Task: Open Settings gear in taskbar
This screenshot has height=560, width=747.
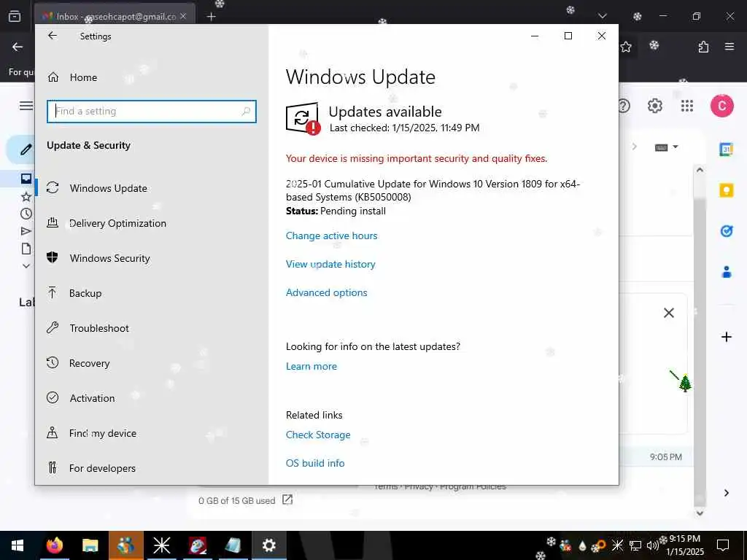Action: click(x=268, y=545)
